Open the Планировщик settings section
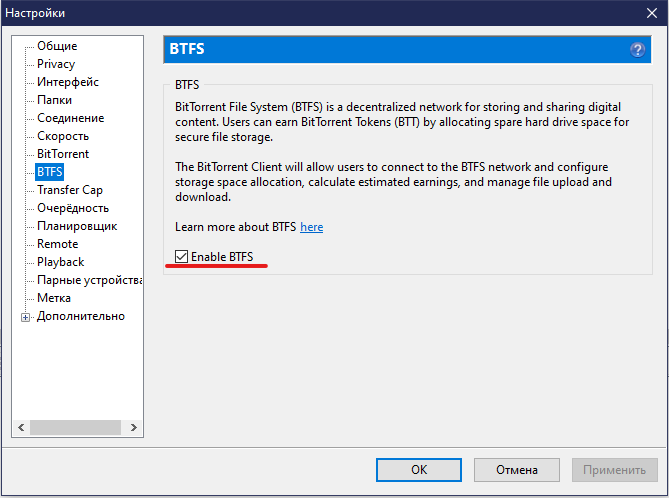 (x=77, y=226)
